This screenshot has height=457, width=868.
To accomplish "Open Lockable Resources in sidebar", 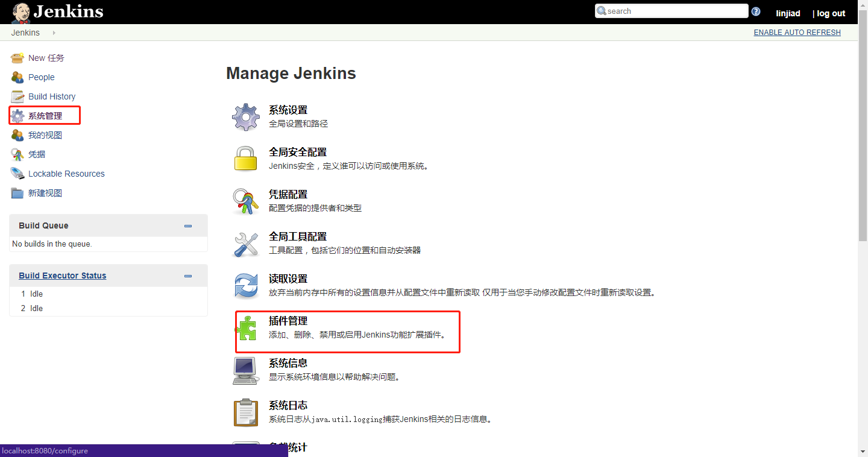I will [x=66, y=174].
